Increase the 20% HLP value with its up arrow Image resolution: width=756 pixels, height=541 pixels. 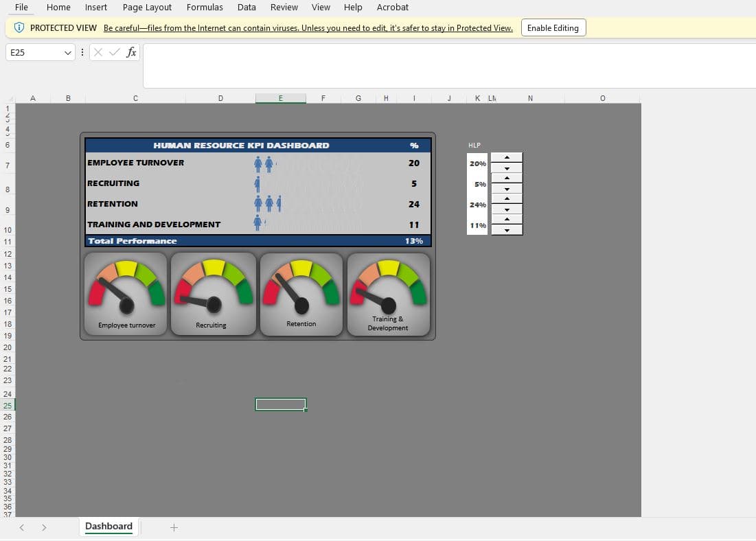pyautogui.click(x=507, y=158)
